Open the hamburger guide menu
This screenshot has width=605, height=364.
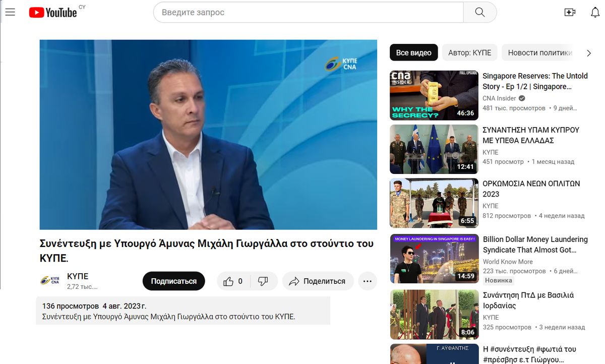(x=10, y=12)
